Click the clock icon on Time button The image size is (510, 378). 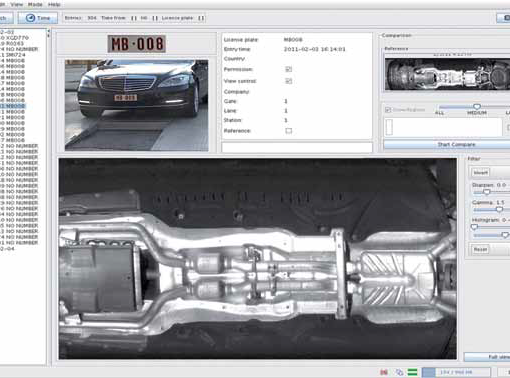30,18
